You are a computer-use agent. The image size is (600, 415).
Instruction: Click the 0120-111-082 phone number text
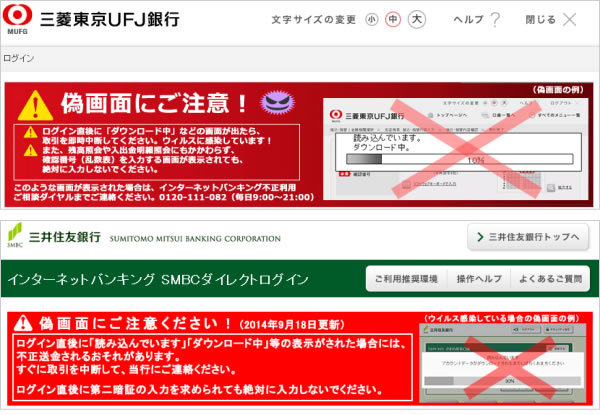coord(192,197)
